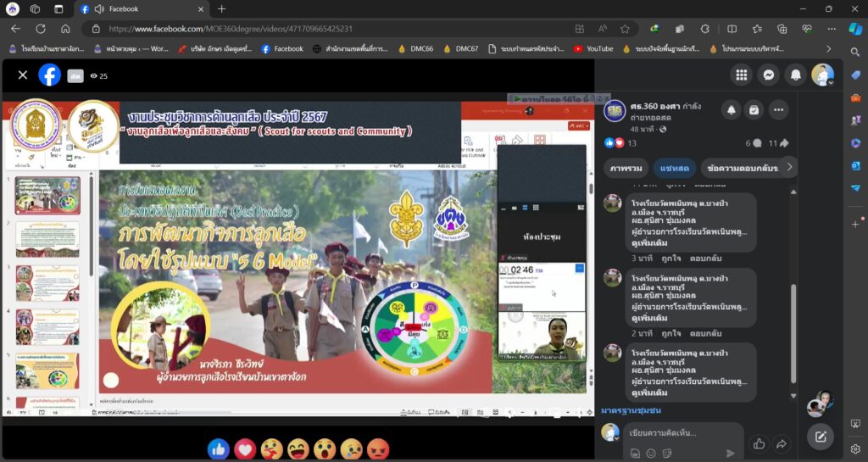Focus the เขียนความคิดเห็น comment box

(683, 432)
